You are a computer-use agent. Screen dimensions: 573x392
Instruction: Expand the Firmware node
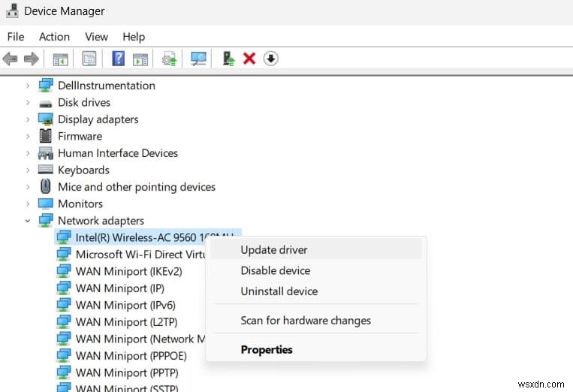pos(28,136)
